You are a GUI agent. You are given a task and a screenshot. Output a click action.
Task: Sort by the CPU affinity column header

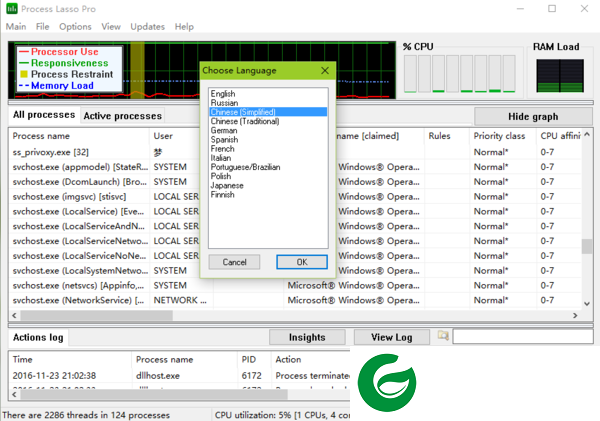[x=559, y=136]
